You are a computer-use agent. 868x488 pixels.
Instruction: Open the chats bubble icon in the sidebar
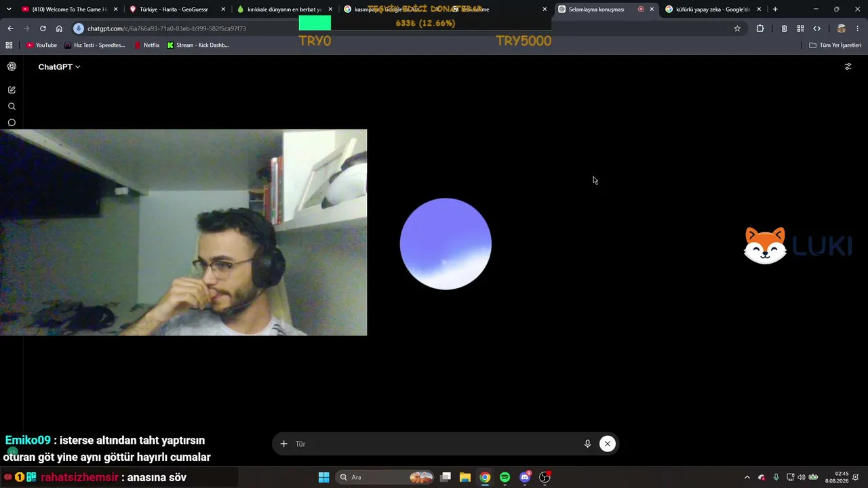coord(12,123)
